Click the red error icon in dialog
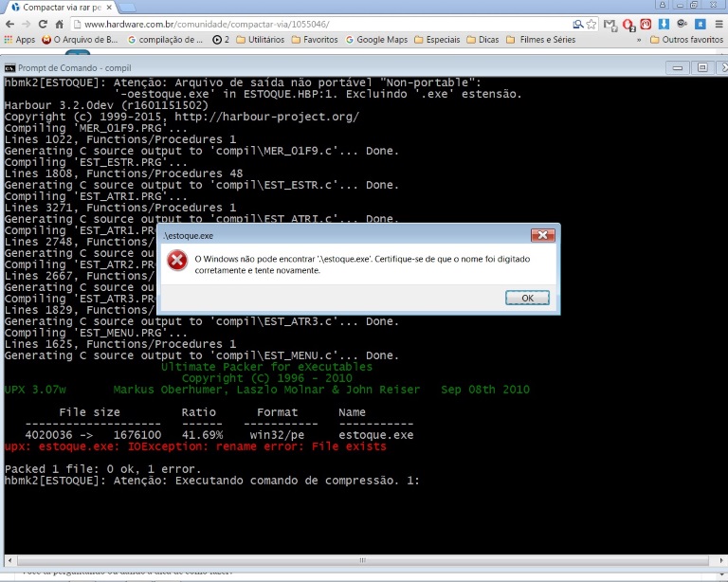 click(177, 261)
